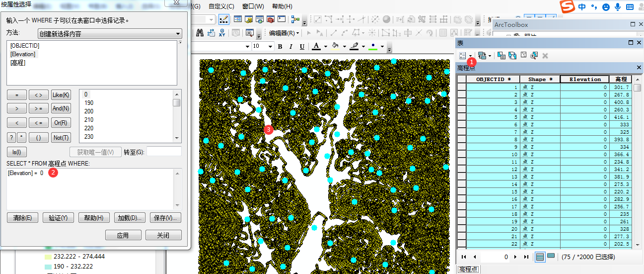This screenshot has width=644, height=274.
Task: Click the green marker color swatch
Action: (373, 46)
